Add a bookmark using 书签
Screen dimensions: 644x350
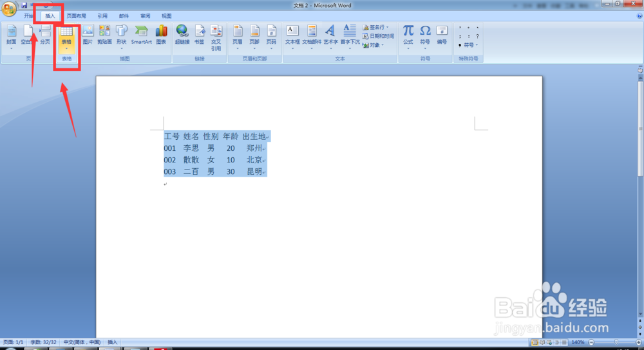click(199, 35)
